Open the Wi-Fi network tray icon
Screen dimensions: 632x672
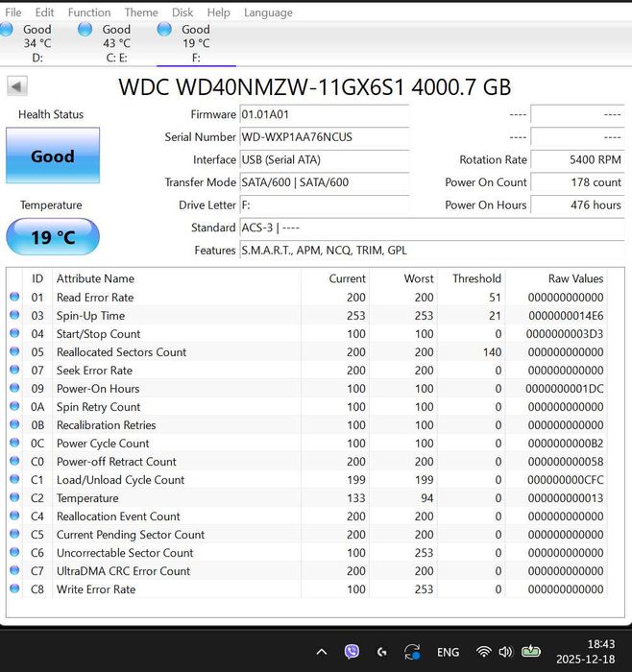coord(484,652)
